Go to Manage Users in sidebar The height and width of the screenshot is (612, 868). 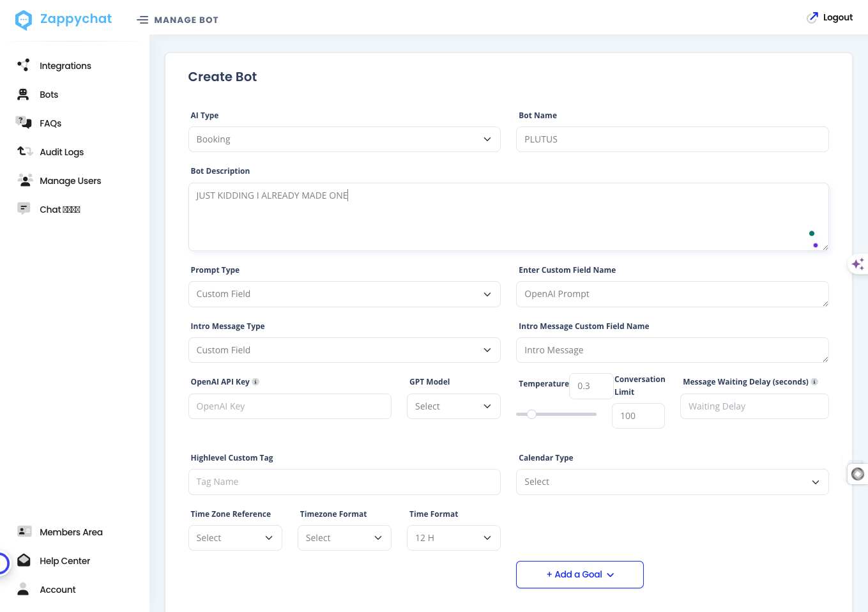tap(70, 181)
